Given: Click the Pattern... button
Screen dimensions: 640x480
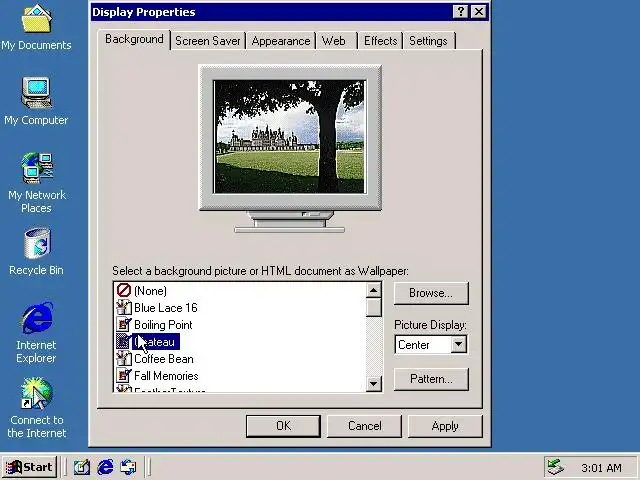Looking at the screenshot, I should click(x=431, y=379).
